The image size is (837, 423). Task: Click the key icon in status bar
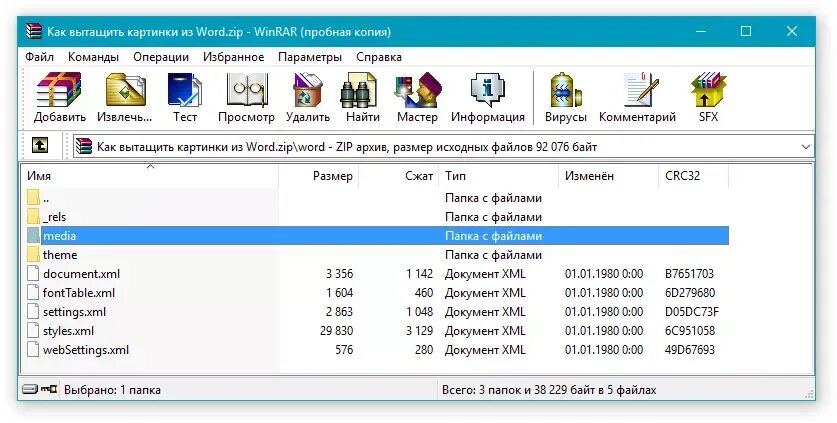click(49, 389)
